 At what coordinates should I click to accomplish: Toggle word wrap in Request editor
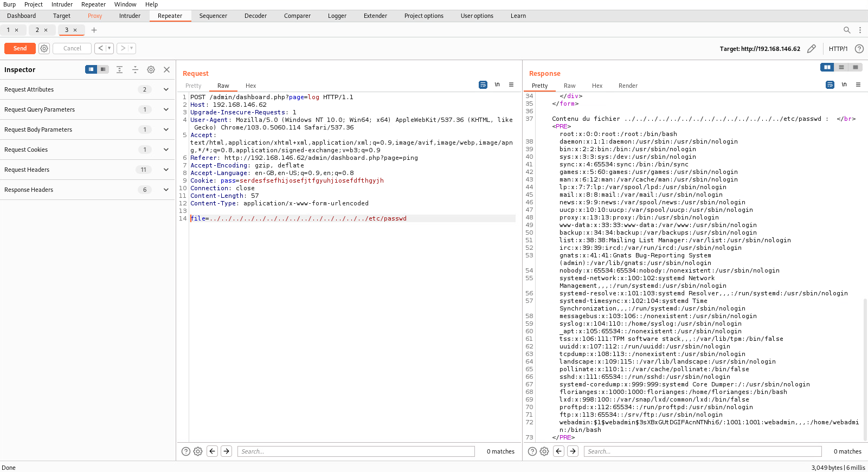click(x=483, y=85)
